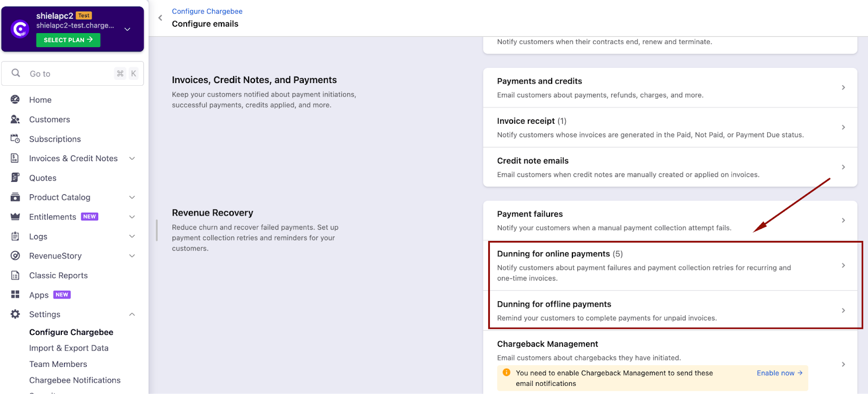Open Import & Export Data submenu item
The image size is (868, 394).
point(69,348)
